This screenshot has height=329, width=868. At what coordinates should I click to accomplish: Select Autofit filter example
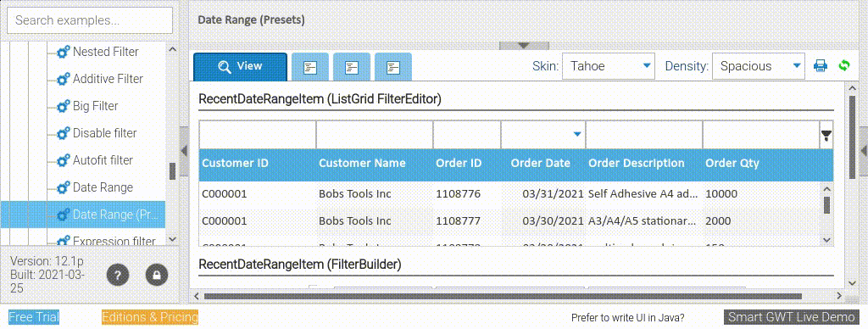click(103, 160)
